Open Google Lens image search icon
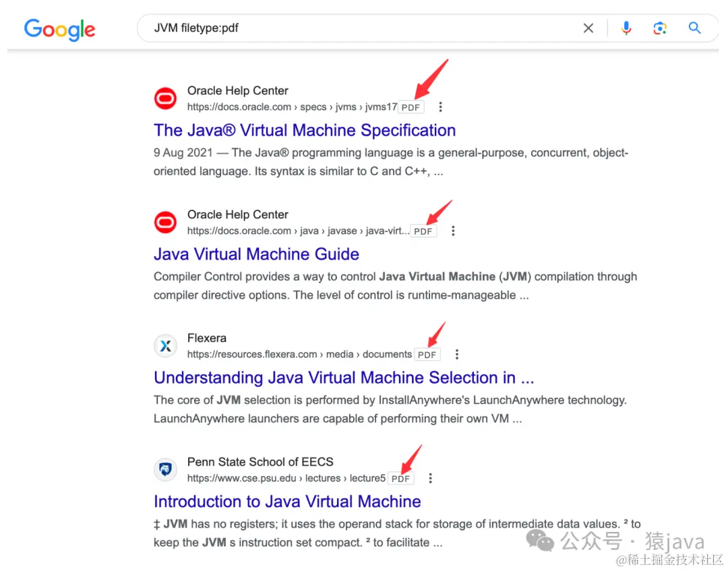The height and width of the screenshot is (571, 728). (660, 28)
